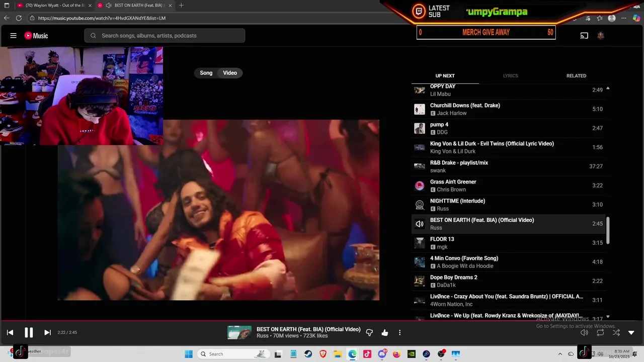Play Grass Ain't Greener by Chris Brown
Viewport: 644px width, 362px height.
pos(508,186)
